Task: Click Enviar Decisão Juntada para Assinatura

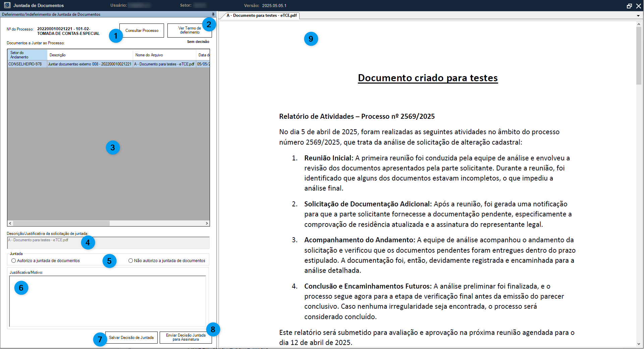Action: pyautogui.click(x=185, y=338)
